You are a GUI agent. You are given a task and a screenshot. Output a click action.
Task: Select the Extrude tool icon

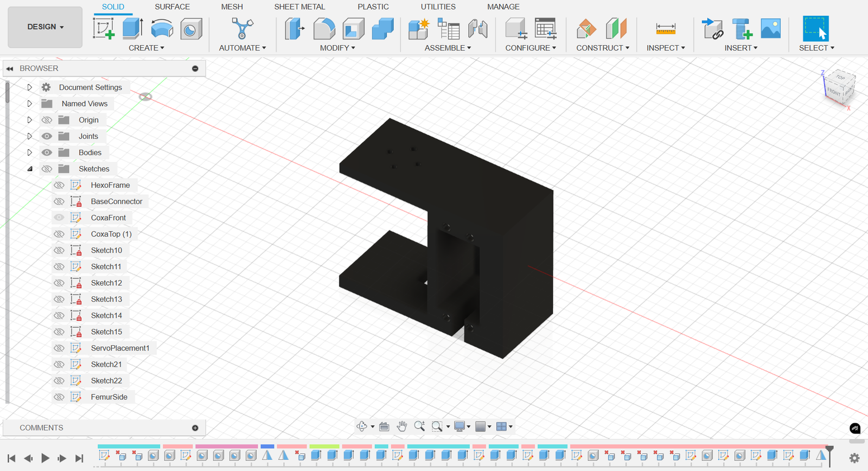(x=132, y=28)
